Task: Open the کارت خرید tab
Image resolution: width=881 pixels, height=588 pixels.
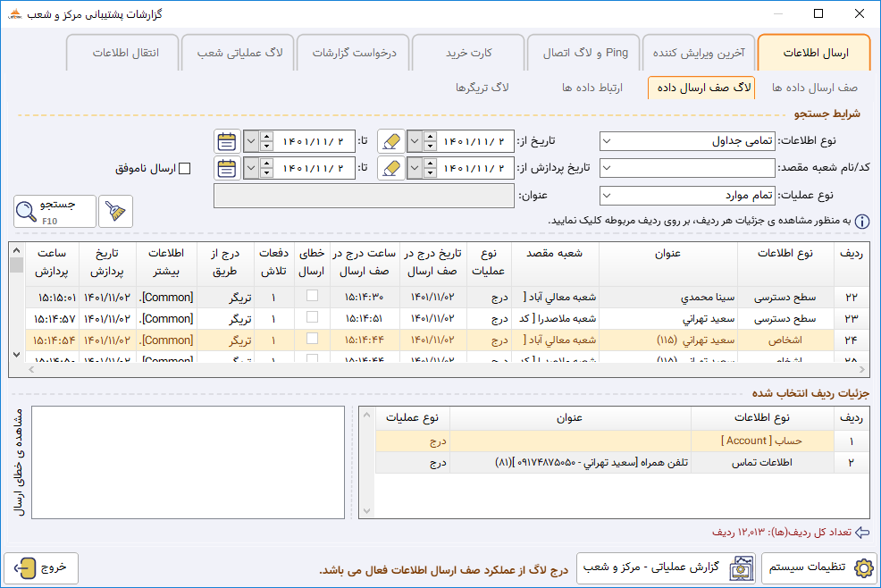Action: pos(468,53)
